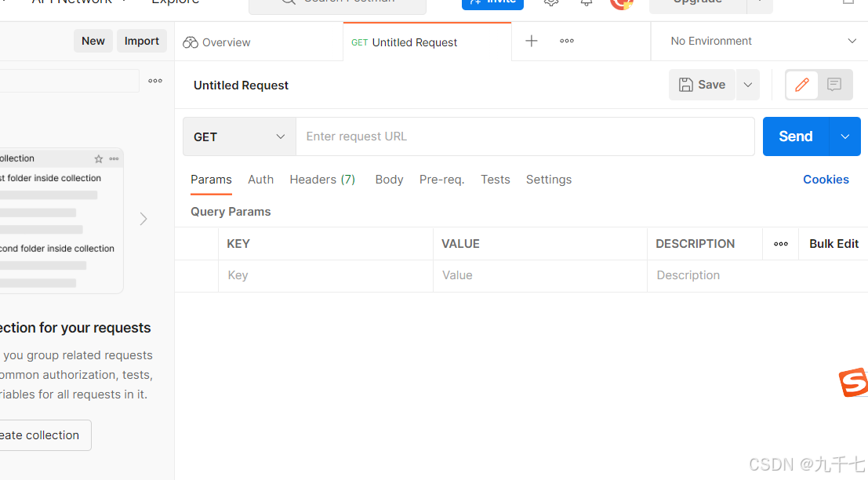Click the Description input cell
The width and height of the screenshot is (868, 480).
coord(757,276)
